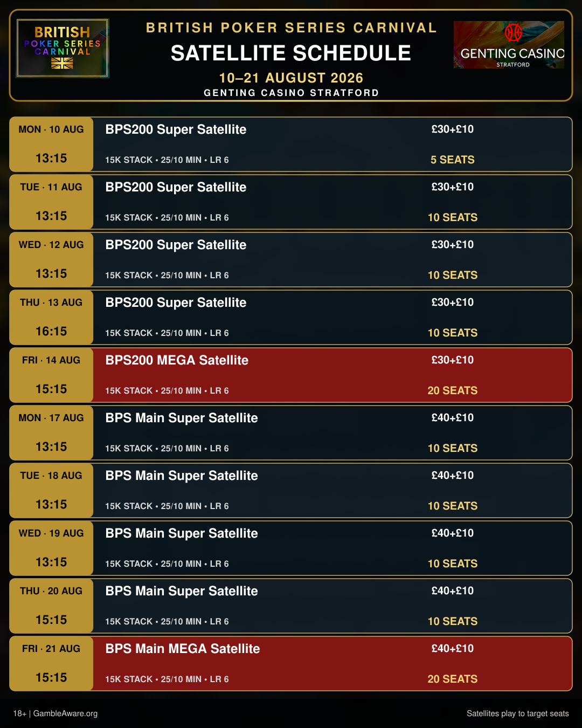Select the MON 10 AUG date tile

click(51, 144)
